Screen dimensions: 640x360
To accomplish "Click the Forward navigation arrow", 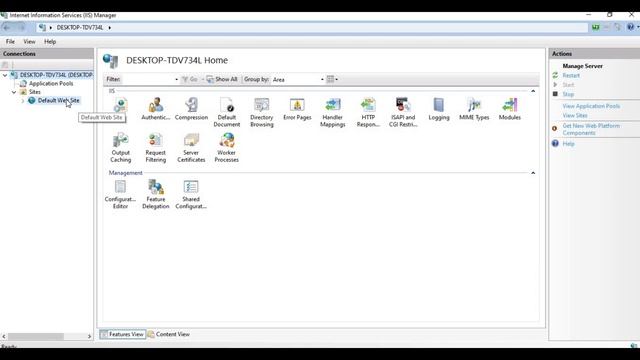I will [x=20, y=27].
